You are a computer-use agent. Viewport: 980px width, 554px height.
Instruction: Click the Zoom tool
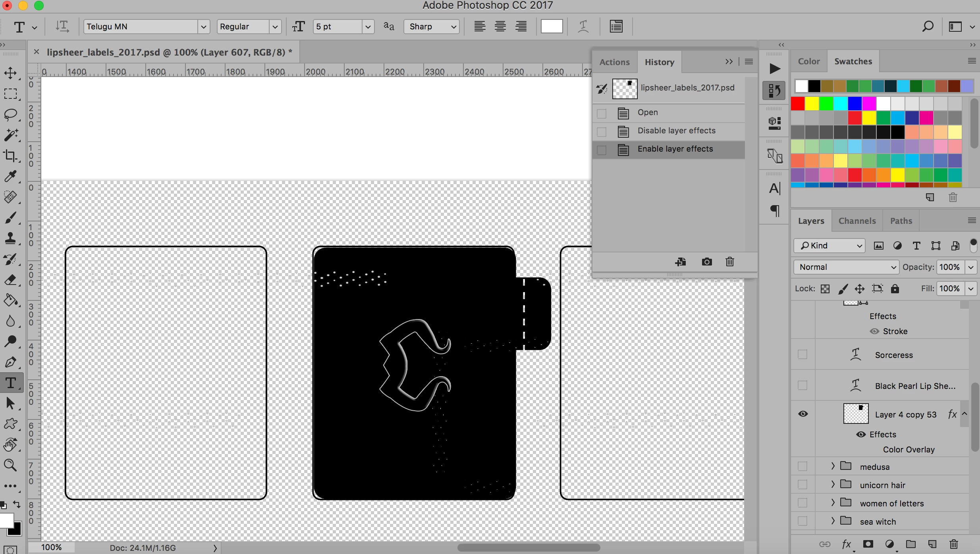(x=11, y=465)
